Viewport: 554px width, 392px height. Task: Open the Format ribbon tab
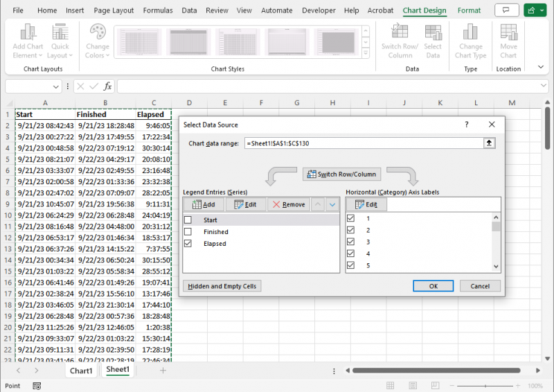click(469, 10)
